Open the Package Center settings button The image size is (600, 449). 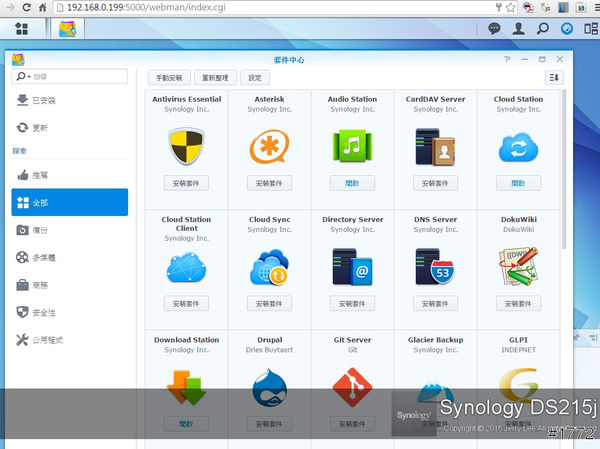[255, 78]
